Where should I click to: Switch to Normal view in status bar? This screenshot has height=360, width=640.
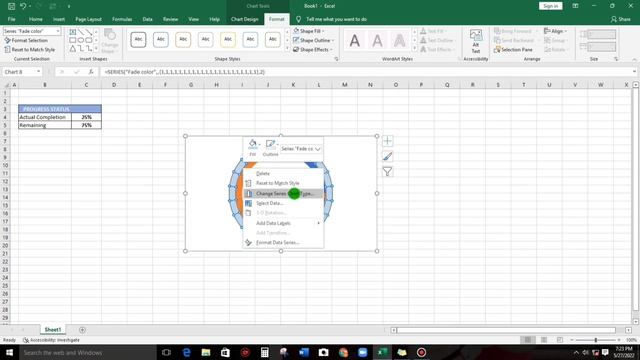pyautogui.click(x=528, y=340)
